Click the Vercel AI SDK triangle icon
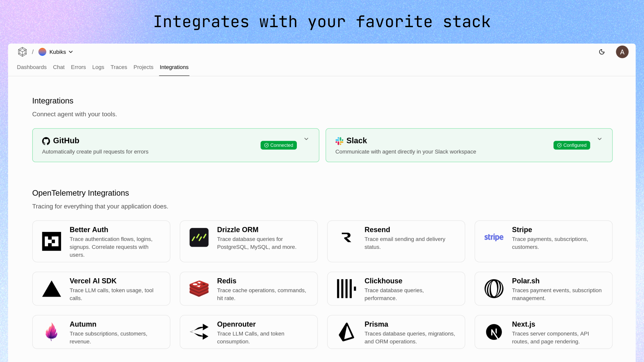This screenshot has width=644, height=362. pyautogui.click(x=51, y=288)
